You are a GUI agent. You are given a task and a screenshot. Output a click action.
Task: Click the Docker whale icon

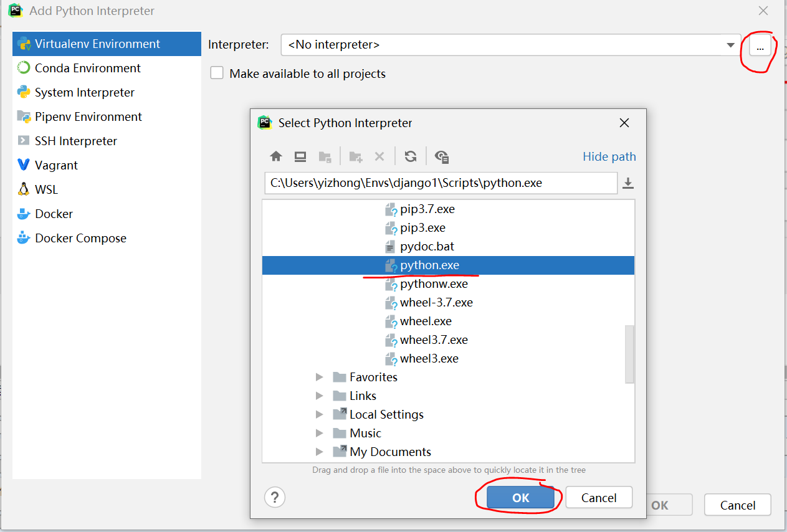[24, 214]
